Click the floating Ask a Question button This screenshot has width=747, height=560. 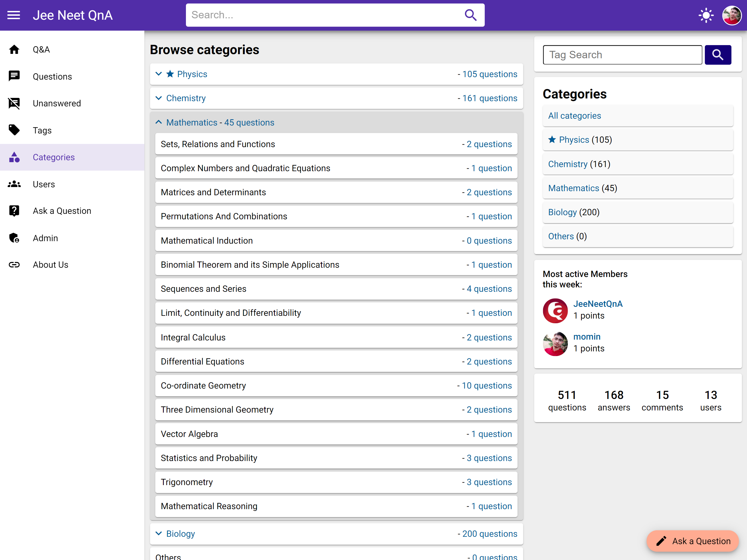click(x=692, y=541)
